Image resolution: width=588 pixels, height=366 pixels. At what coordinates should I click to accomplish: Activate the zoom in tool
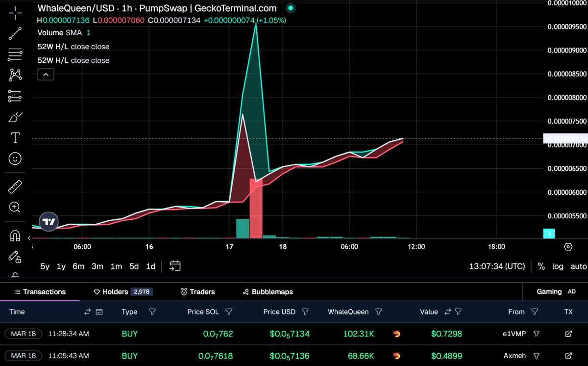[15, 207]
